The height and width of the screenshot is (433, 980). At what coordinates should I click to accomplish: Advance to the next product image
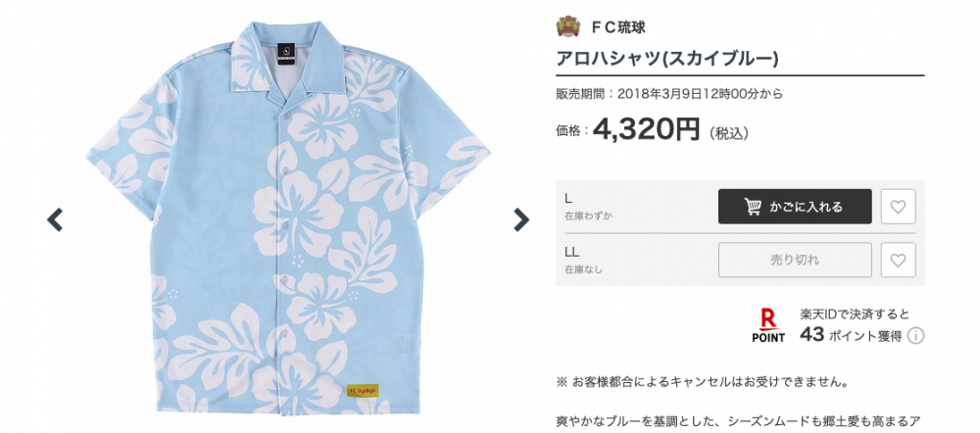521,219
